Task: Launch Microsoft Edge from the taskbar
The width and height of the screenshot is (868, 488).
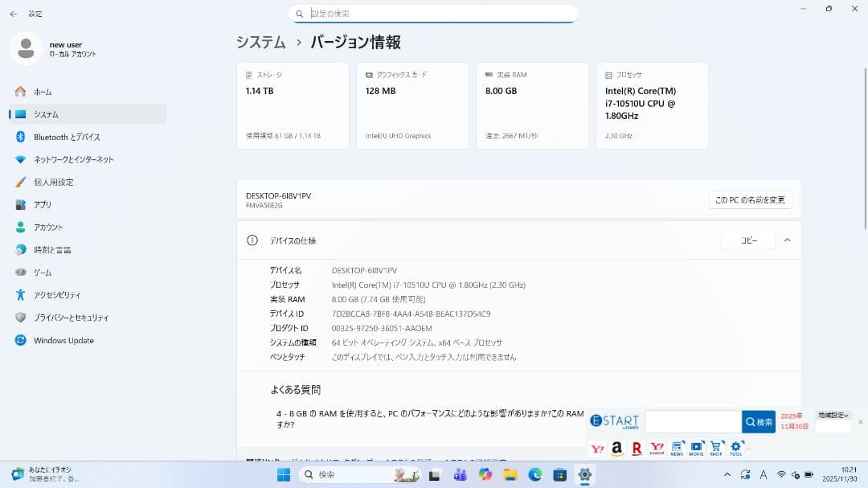Action: 535,474
